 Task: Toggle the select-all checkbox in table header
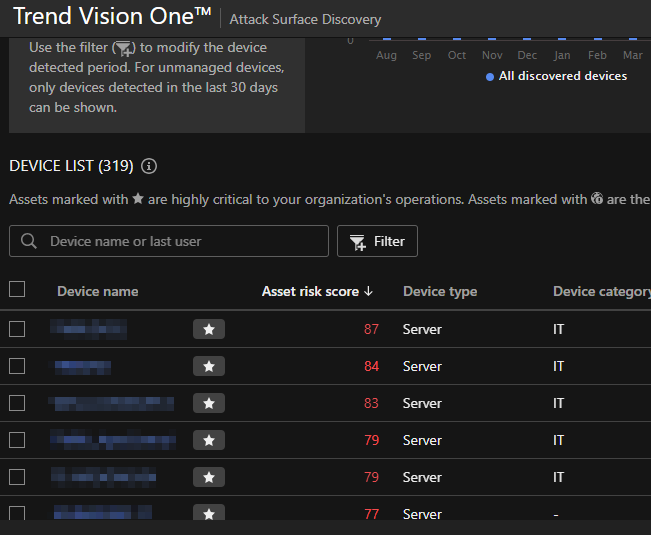click(17, 290)
